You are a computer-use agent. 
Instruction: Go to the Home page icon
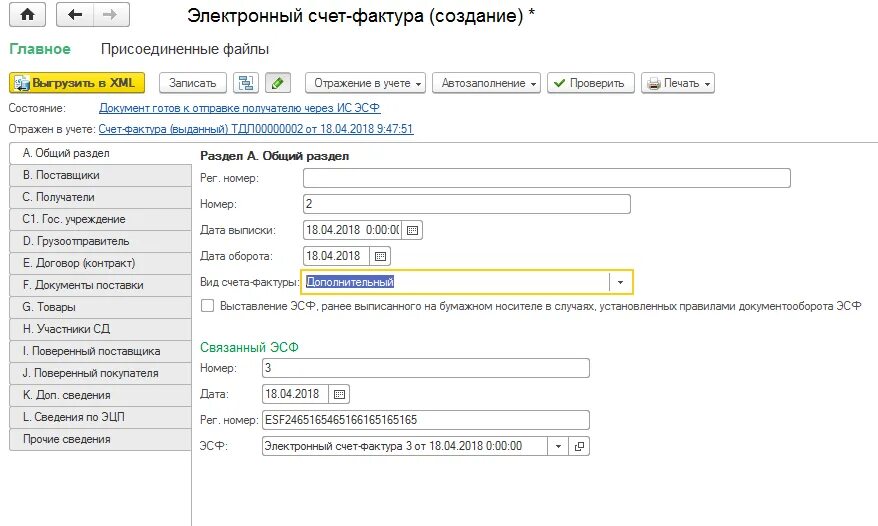27,15
